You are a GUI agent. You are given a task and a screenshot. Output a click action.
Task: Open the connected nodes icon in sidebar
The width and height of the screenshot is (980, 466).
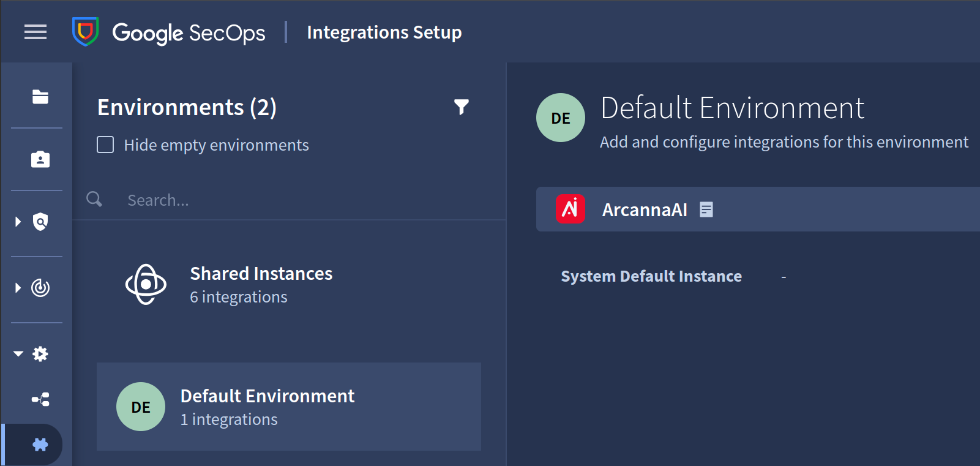coord(40,400)
